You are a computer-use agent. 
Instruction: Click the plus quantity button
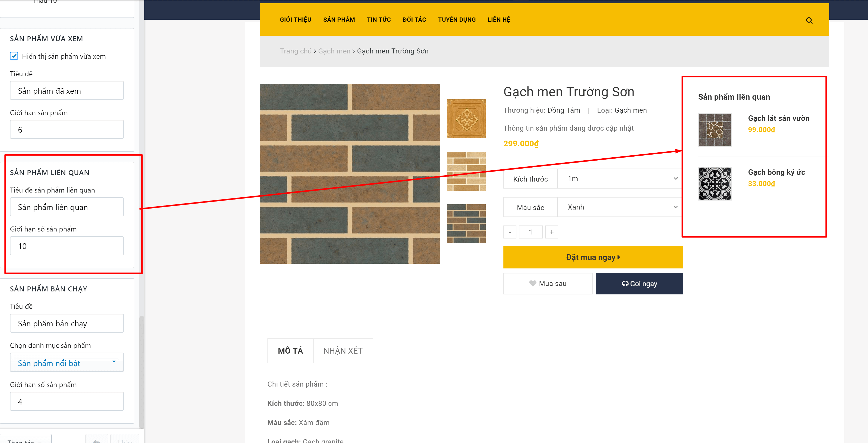552,232
